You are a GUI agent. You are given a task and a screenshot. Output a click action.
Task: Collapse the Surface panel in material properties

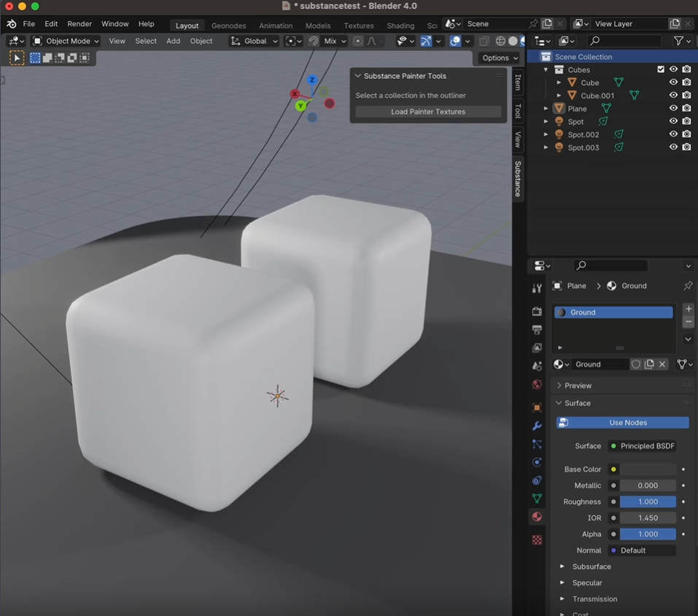[559, 402]
